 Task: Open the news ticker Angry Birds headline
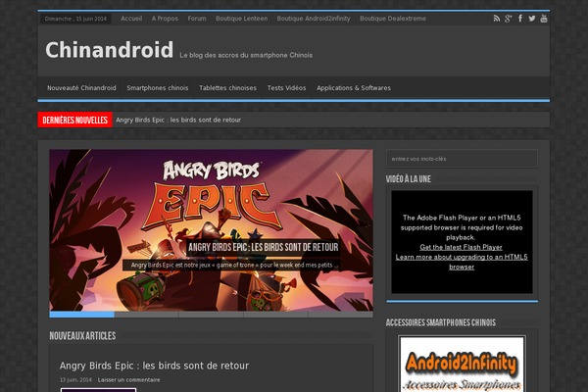click(x=178, y=120)
